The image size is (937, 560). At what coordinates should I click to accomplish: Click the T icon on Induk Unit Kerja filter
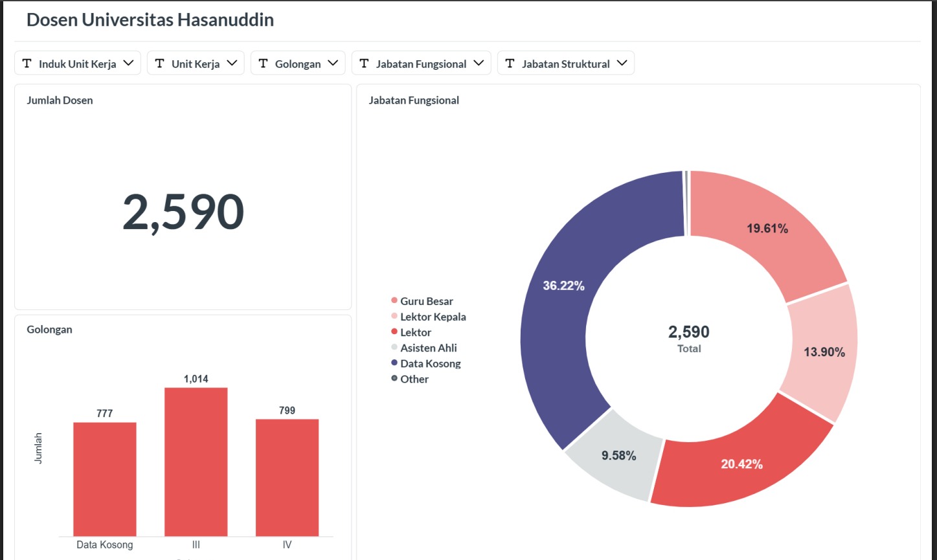(x=27, y=63)
